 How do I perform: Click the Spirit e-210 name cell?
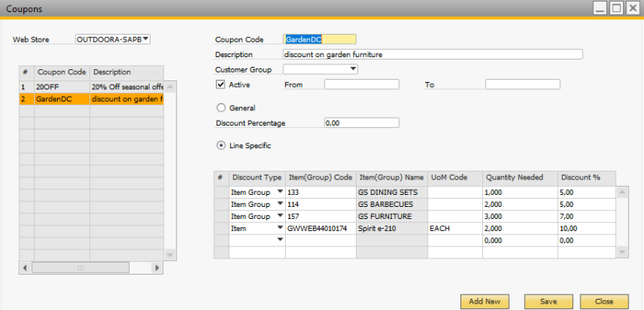(x=392, y=229)
